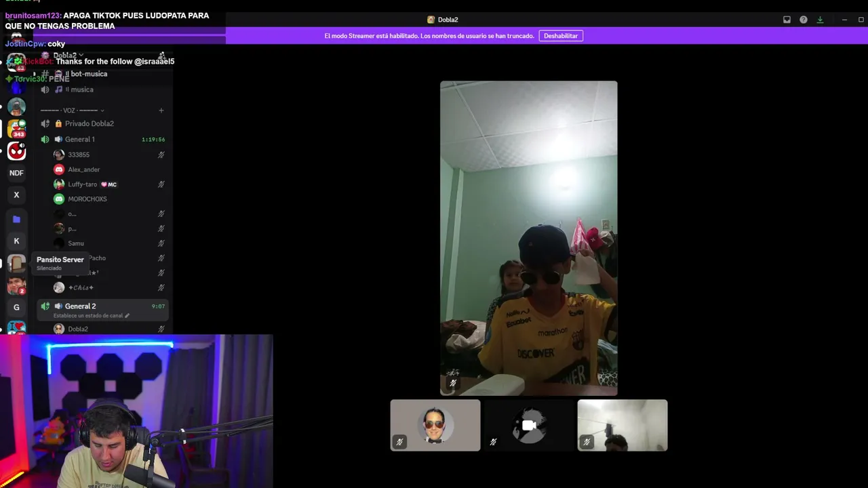This screenshot has height=488, width=868.
Task: Edit channel status pencil under General 2
Action: coord(127,316)
